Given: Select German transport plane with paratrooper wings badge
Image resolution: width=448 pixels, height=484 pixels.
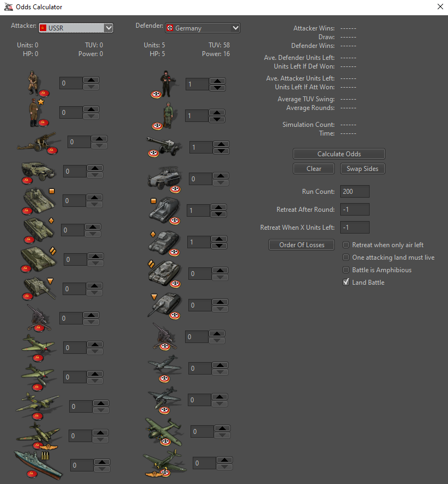Looking at the screenshot, I should (x=165, y=463).
